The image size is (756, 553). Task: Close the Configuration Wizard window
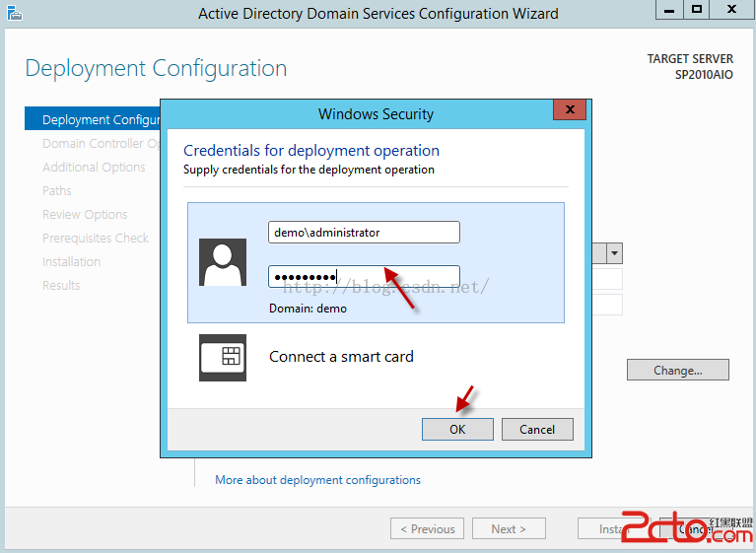coord(731,10)
